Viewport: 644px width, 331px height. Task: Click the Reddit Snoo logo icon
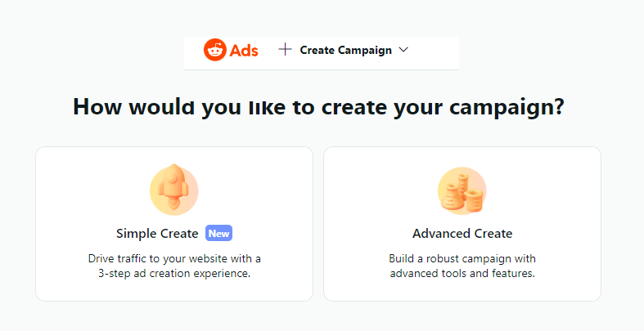pos(214,50)
